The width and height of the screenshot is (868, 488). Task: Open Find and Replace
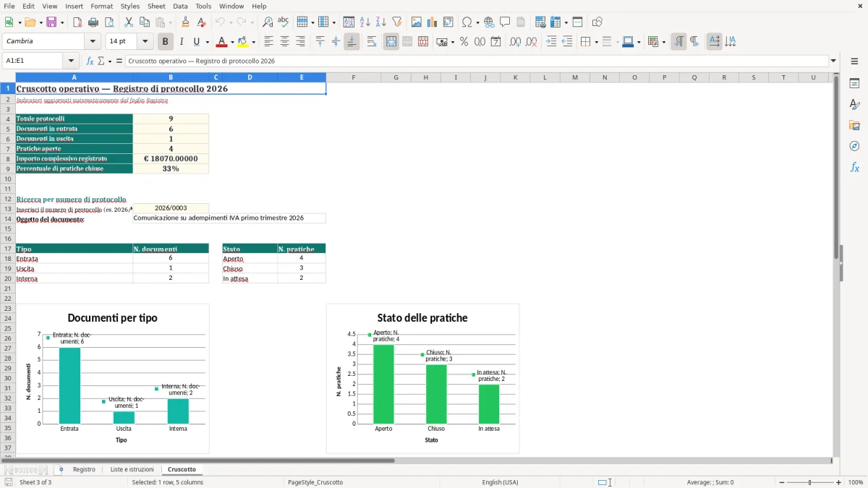tap(268, 22)
